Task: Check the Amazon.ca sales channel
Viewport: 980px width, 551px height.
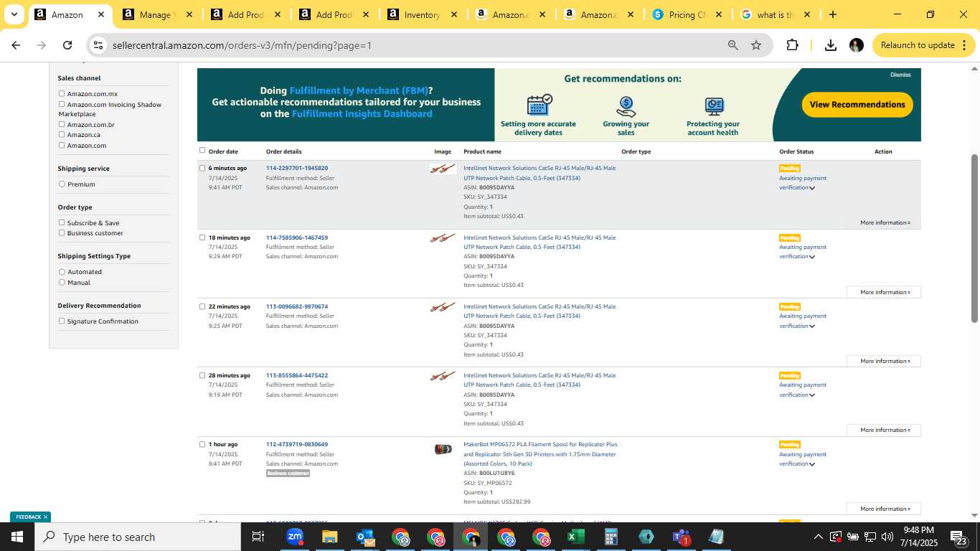Action: [x=62, y=134]
